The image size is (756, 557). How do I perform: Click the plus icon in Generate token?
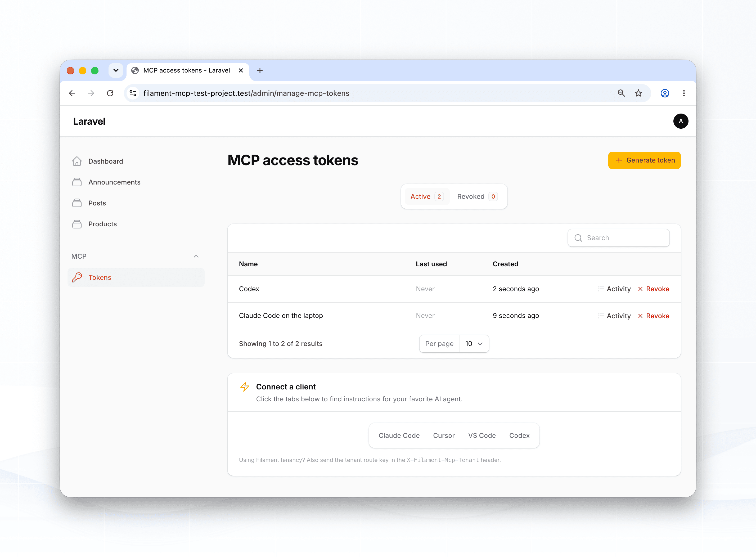pos(619,160)
